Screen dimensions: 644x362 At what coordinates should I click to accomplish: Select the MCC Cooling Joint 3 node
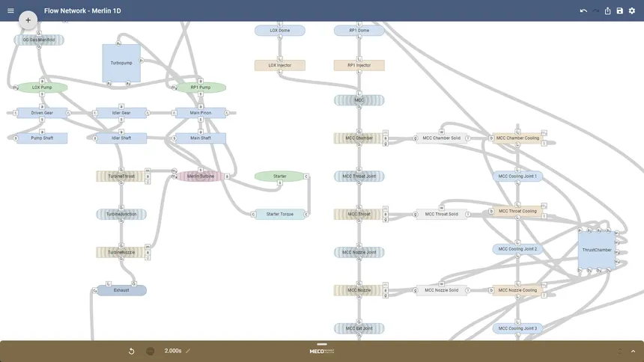coord(517,328)
